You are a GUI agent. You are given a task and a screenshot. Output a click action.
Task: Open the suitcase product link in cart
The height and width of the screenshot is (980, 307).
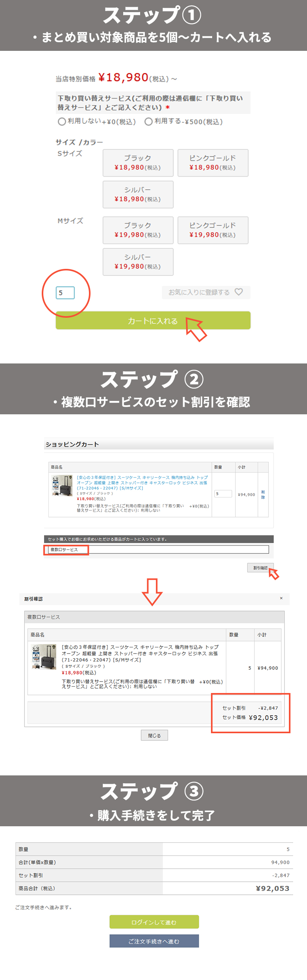142,483
